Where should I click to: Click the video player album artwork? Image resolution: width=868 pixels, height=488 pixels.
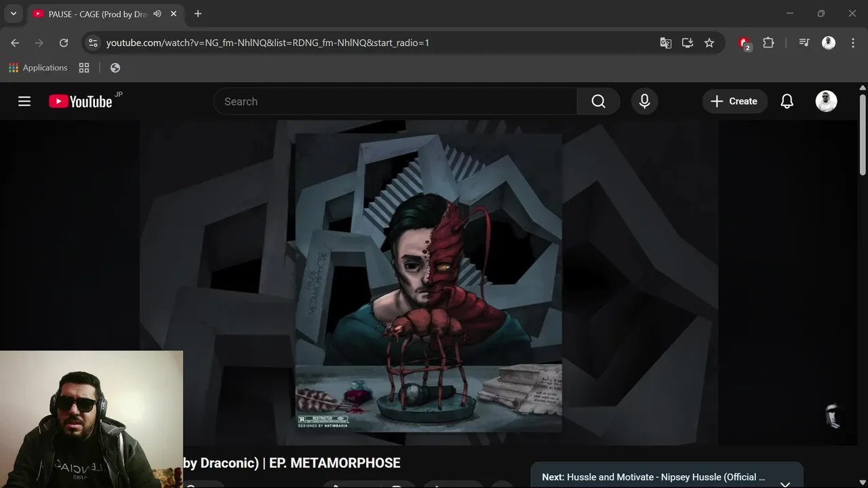pyautogui.click(x=429, y=283)
